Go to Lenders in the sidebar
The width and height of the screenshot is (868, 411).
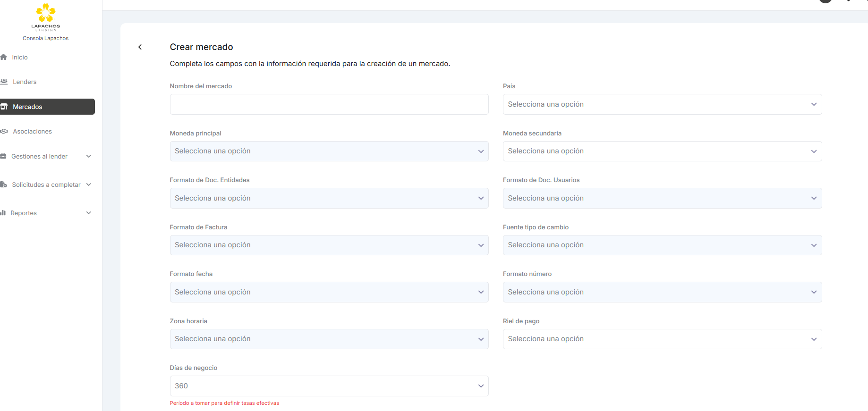click(x=25, y=82)
